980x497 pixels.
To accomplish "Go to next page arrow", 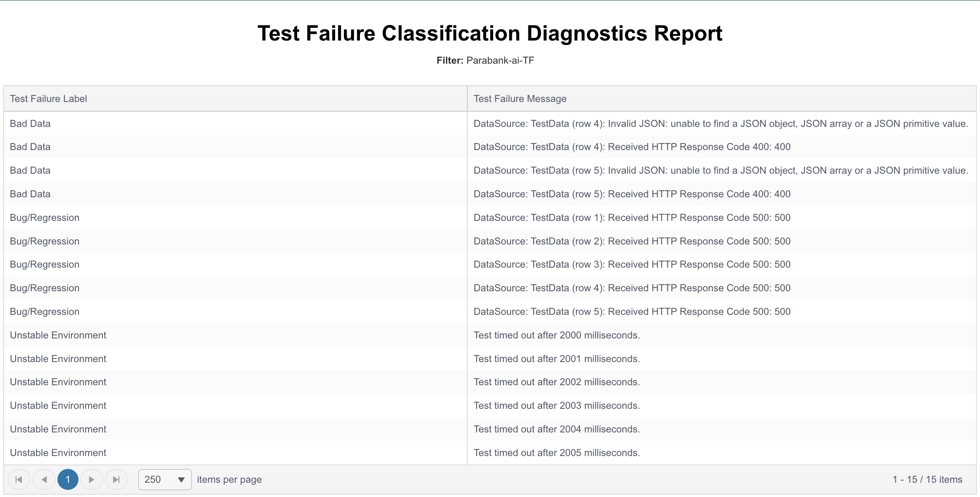I will click(x=92, y=480).
